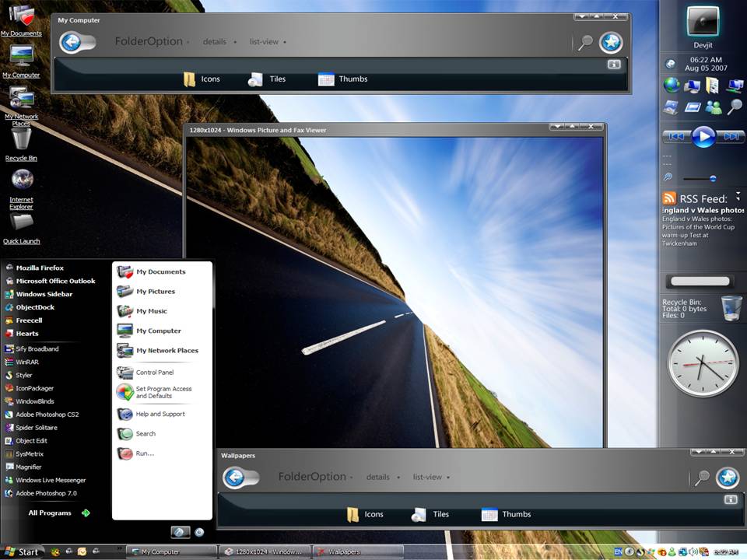Screen dimensions: 747x560
Task: Click the back arrow in My Computer window
Action: point(72,42)
